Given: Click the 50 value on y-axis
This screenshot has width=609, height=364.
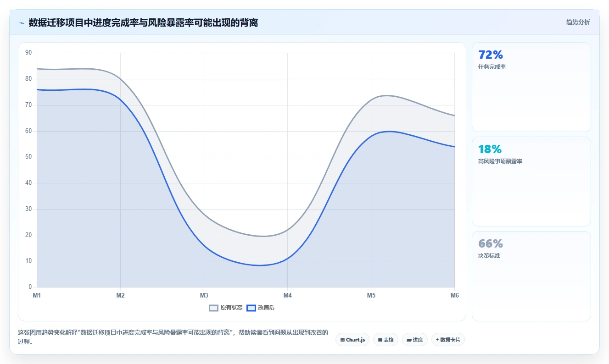Looking at the screenshot, I should point(28,157).
